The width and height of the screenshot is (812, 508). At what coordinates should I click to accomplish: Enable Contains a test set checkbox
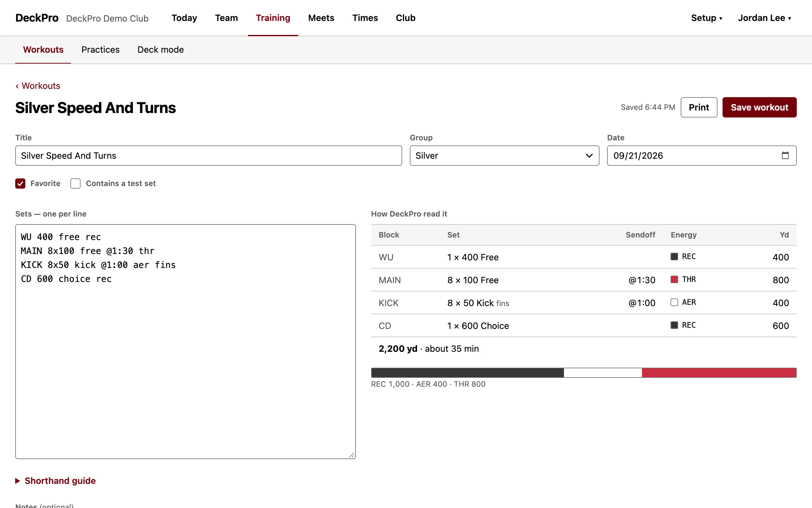pyautogui.click(x=75, y=184)
